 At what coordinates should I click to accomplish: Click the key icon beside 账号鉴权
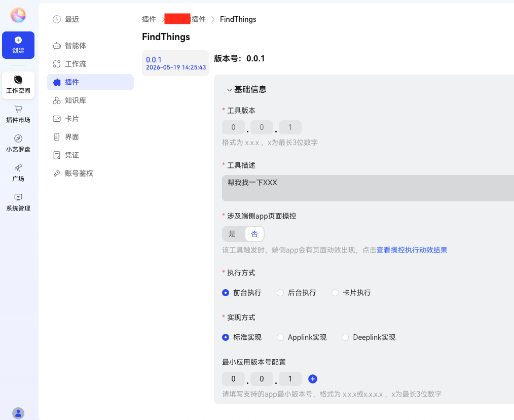pos(57,173)
